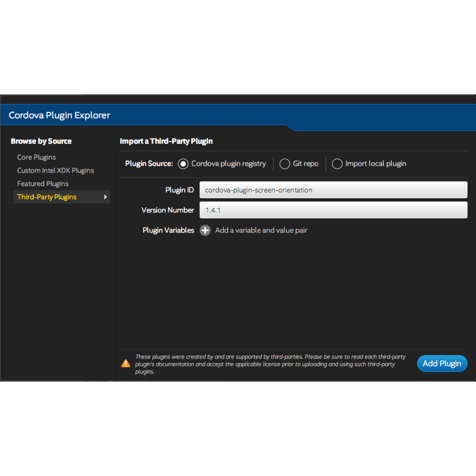
Task: Click into the Plugin ID text field
Action: [x=333, y=190]
